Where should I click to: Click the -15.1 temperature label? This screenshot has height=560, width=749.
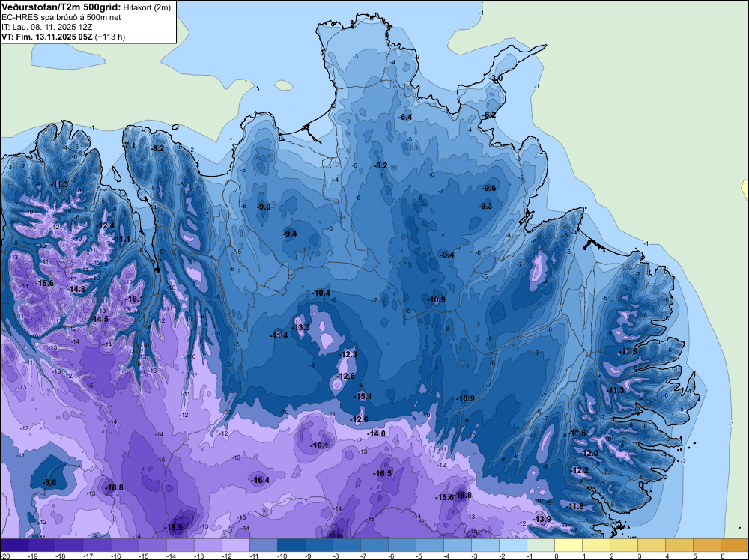pos(363,396)
